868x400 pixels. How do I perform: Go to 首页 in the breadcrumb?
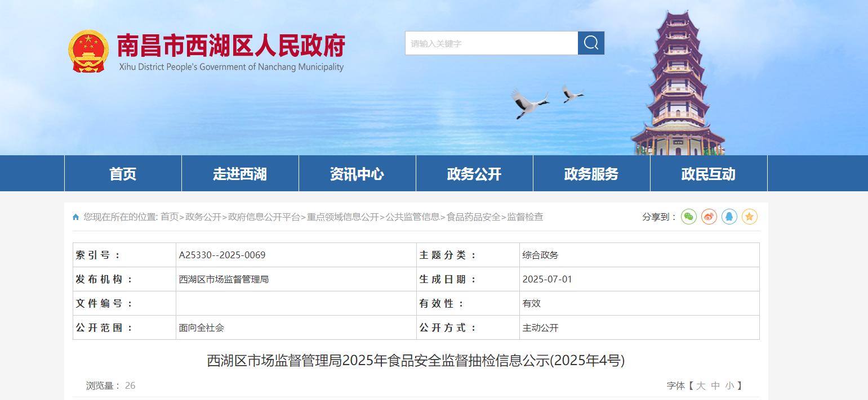[x=170, y=217]
